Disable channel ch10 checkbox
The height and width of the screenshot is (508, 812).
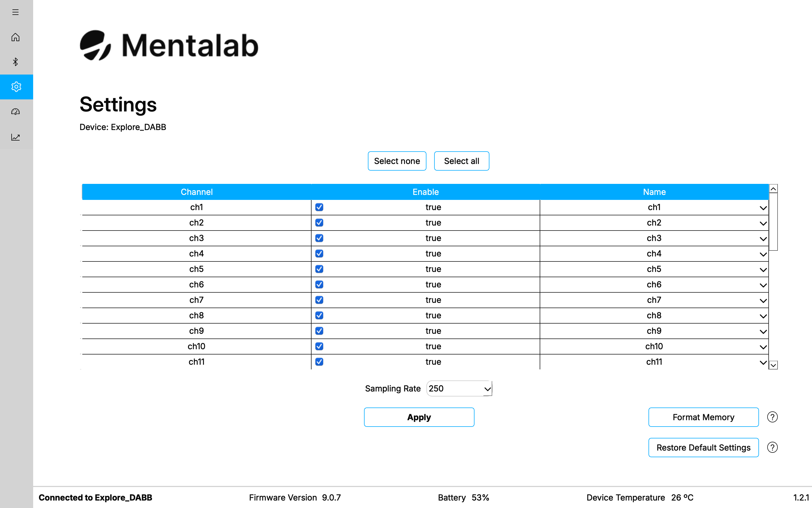click(319, 346)
